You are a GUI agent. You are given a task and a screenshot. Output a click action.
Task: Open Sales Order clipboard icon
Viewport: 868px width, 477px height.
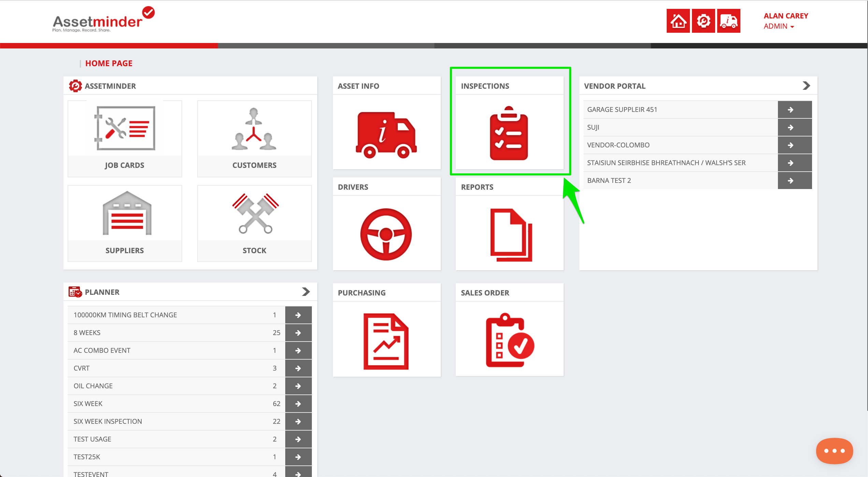click(510, 340)
